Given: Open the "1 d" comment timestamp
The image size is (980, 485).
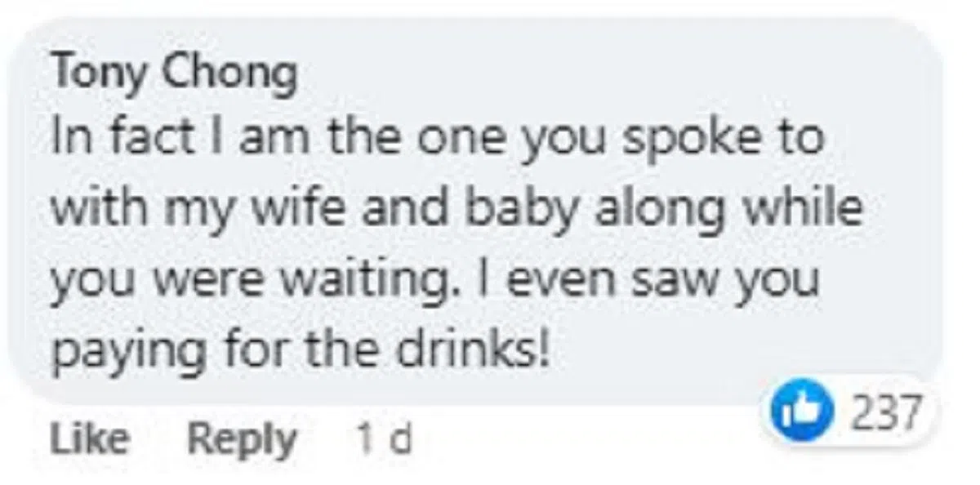Looking at the screenshot, I should click(383, 441).
